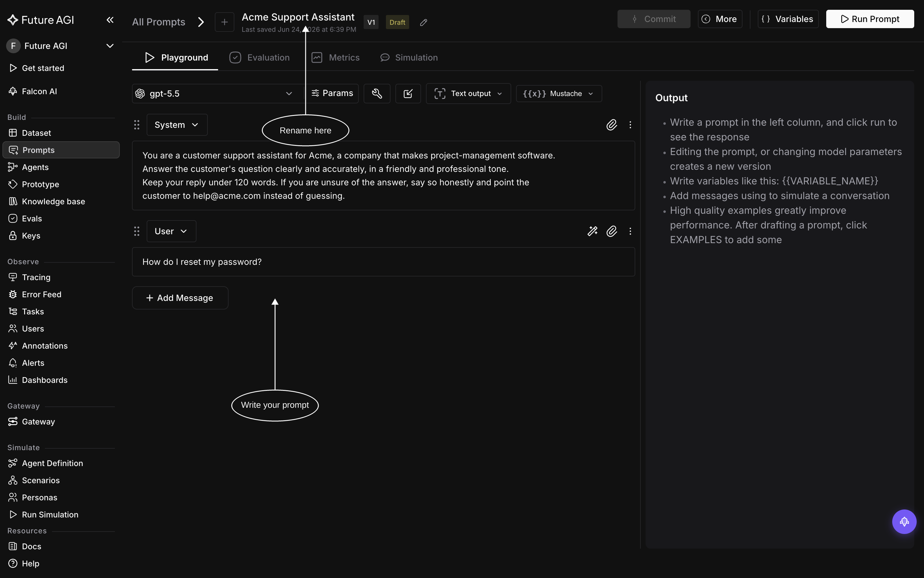This screenshot has height=578, width=924.
Task: Open the tools wrench icon button
Action: [x=377, y=94]
